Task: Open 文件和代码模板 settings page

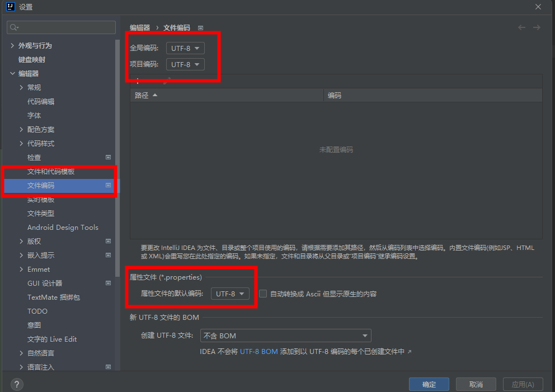Action: pos(50,172)
